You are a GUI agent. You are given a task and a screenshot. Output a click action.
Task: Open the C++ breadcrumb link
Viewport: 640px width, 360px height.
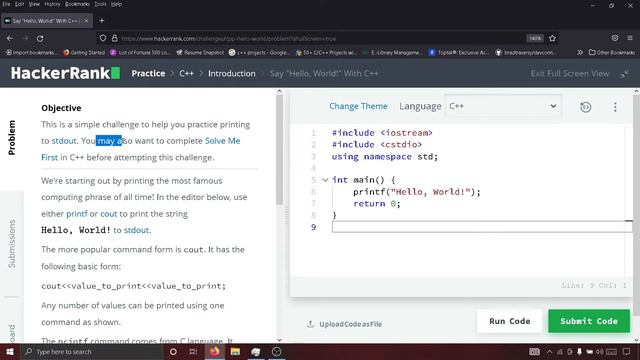pyautogui.click(x=186, y=73)
